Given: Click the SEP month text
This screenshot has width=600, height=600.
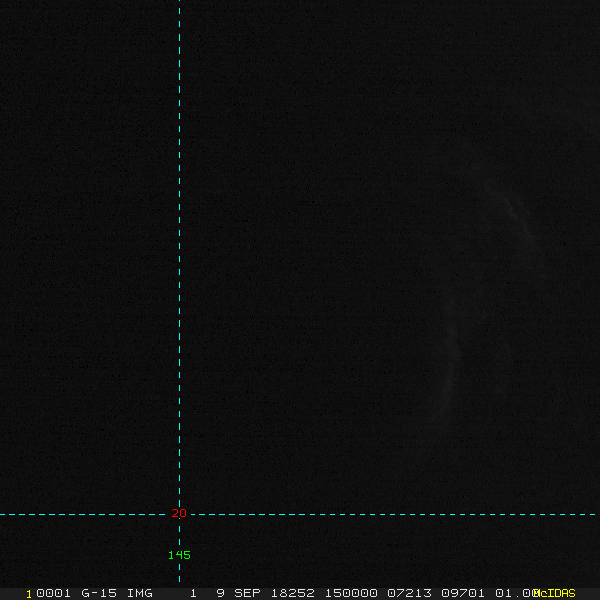Looking at the screenshot, I should point(247,593).
